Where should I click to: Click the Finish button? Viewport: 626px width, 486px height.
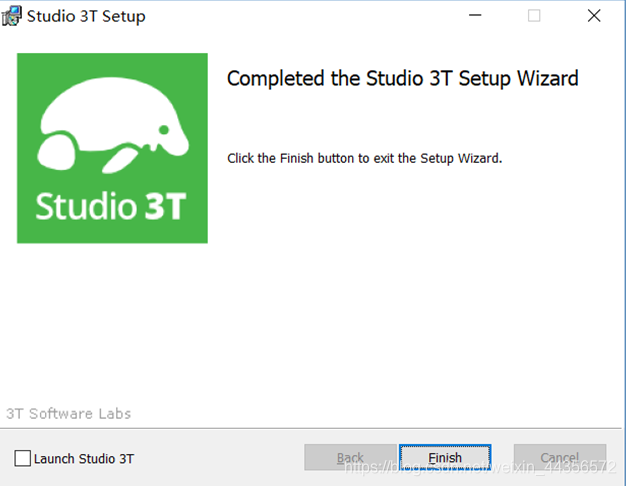tap(445, 457)
